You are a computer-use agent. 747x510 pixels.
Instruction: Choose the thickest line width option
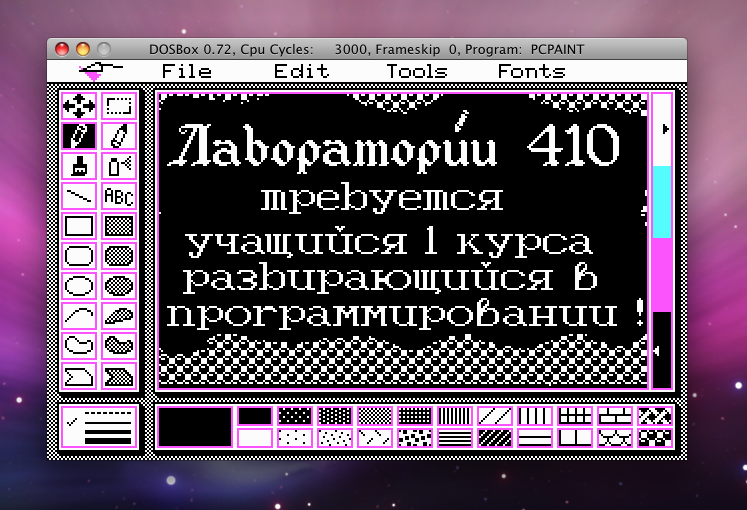[108, 439]
